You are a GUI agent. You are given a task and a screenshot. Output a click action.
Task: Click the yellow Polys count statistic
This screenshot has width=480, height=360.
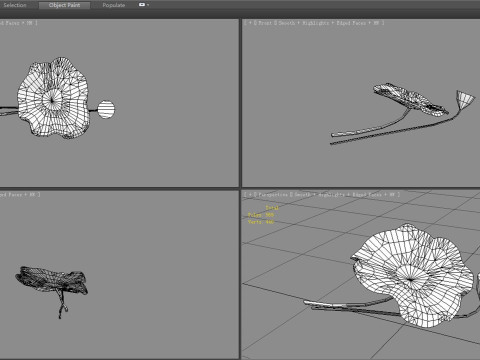[261, 215]
